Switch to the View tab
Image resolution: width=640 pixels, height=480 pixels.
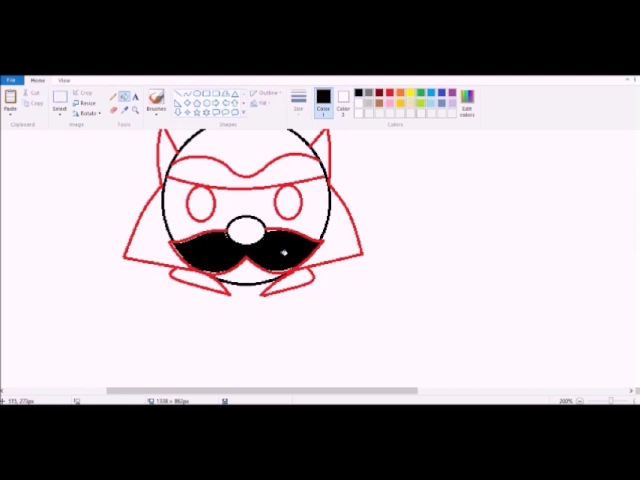[x=64, y=80]
